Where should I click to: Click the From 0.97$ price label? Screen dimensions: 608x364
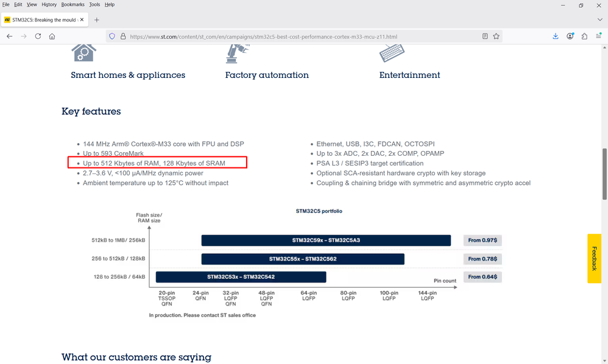483,240
